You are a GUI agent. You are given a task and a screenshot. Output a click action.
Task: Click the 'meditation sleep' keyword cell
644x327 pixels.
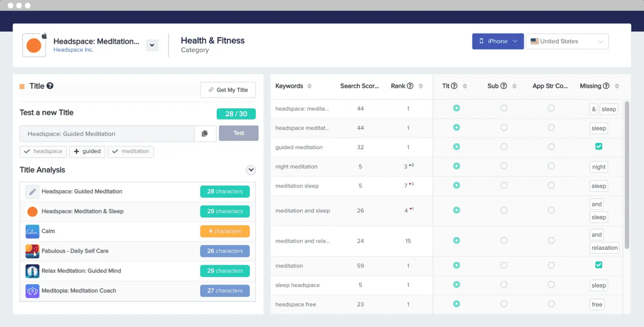297,186
